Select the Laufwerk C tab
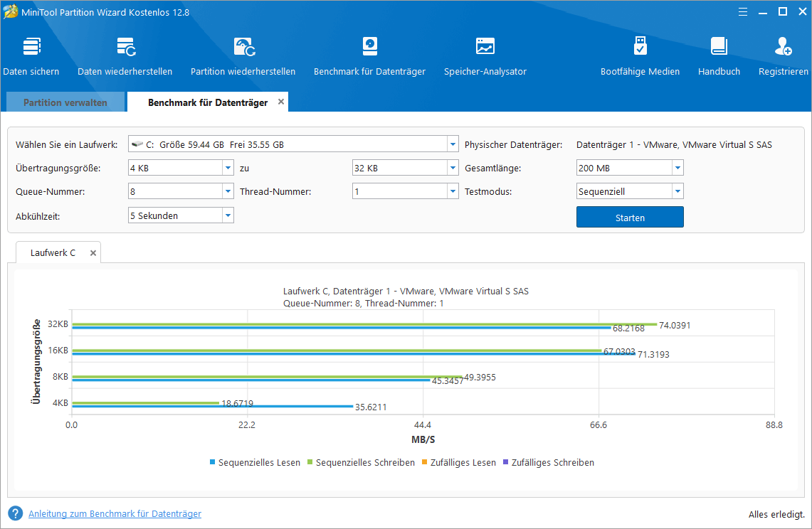Viewport: 812px width, 529px height. click(52, 252)
